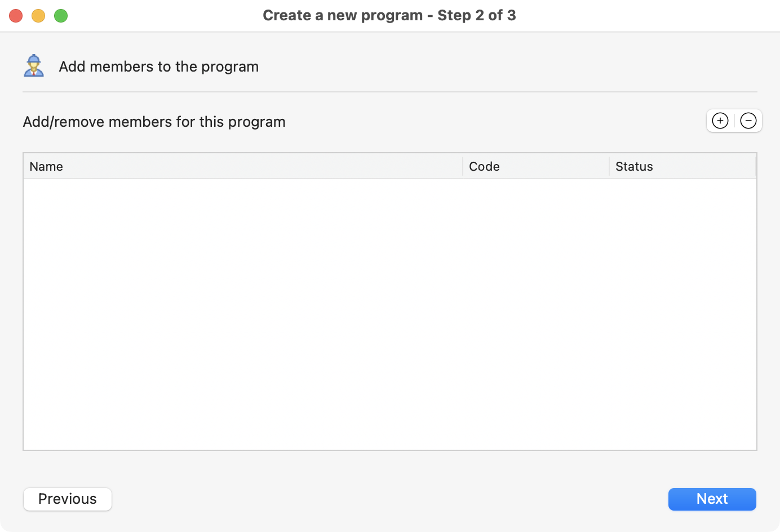The width and height of the screenshot is (780, 532).
Task: Add a member with the plus icon
Action: point(720,121)
